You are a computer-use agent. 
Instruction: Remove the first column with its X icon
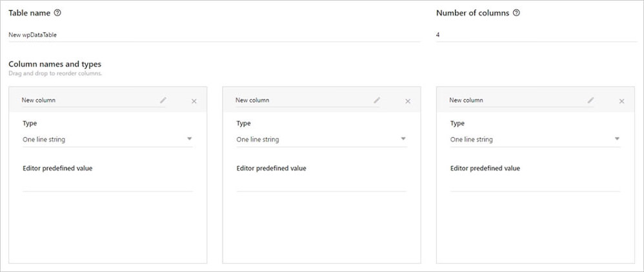pyautogui.click(x=194, y=101)
